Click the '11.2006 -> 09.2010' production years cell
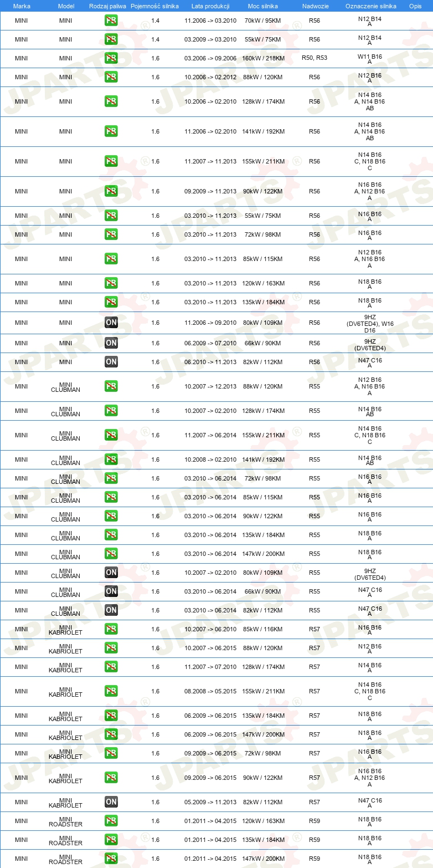The width and height of the screenshot is (433, 868). pos(210,323)
